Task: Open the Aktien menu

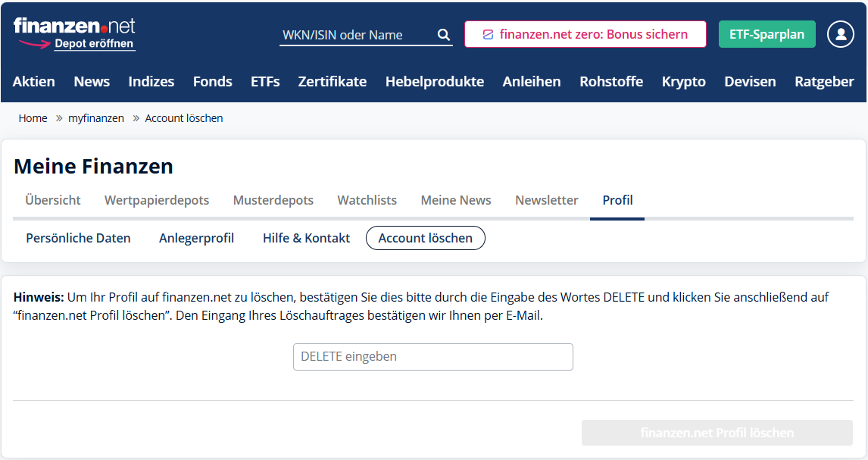Action: point(34,81)
